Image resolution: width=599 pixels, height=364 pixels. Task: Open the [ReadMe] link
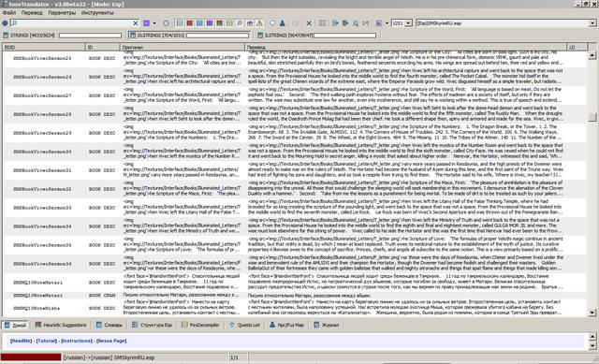pyautogui.click(x=21, y=341)
